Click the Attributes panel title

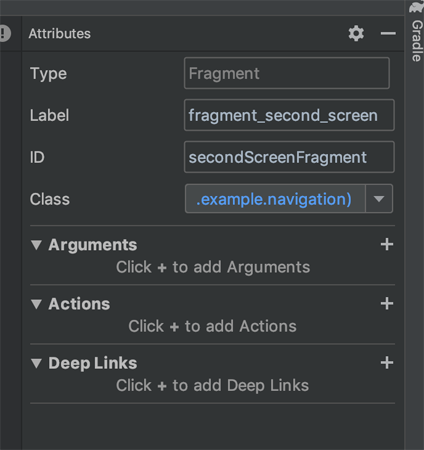60,33
